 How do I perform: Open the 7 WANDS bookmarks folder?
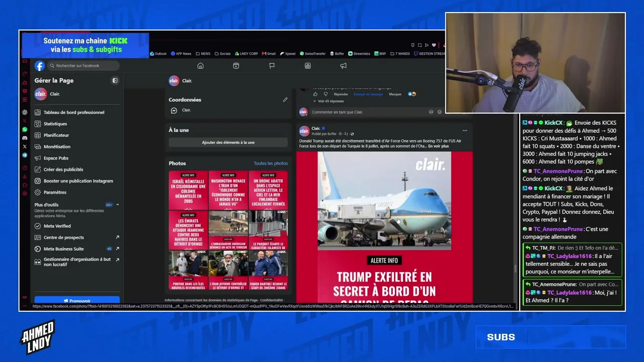click(399, 54)
